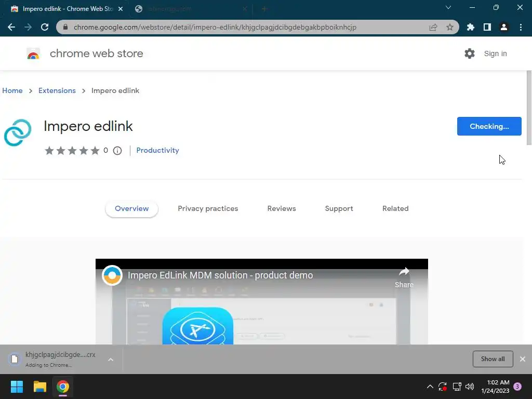Open a new browser tab
This screenshot has height=399, width=532.
(x=264, y=9)
